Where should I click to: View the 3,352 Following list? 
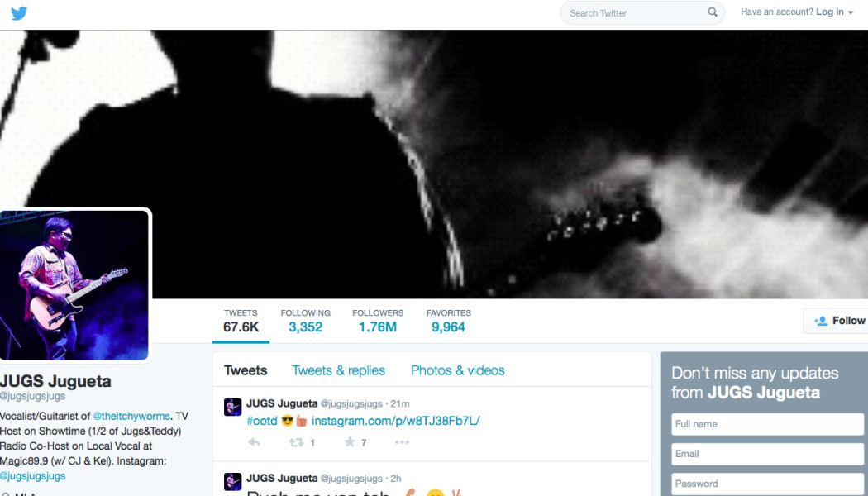pyautogui.click(x=305, y=321)
